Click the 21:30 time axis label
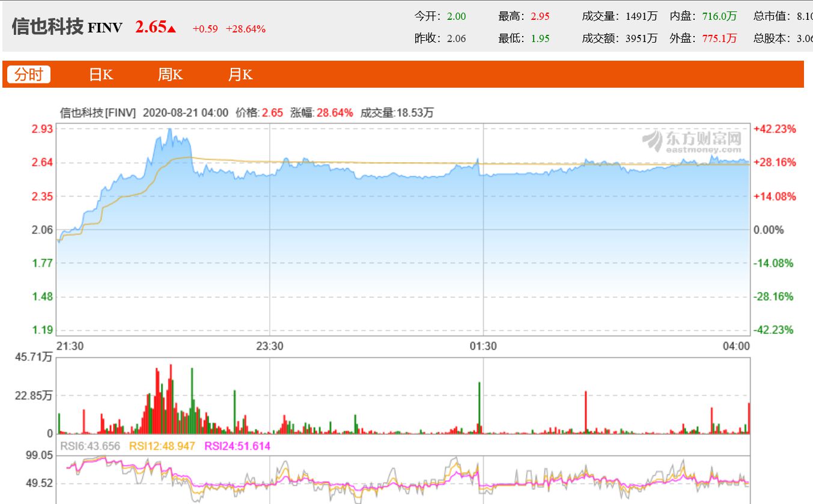 [x=70, y=346]
